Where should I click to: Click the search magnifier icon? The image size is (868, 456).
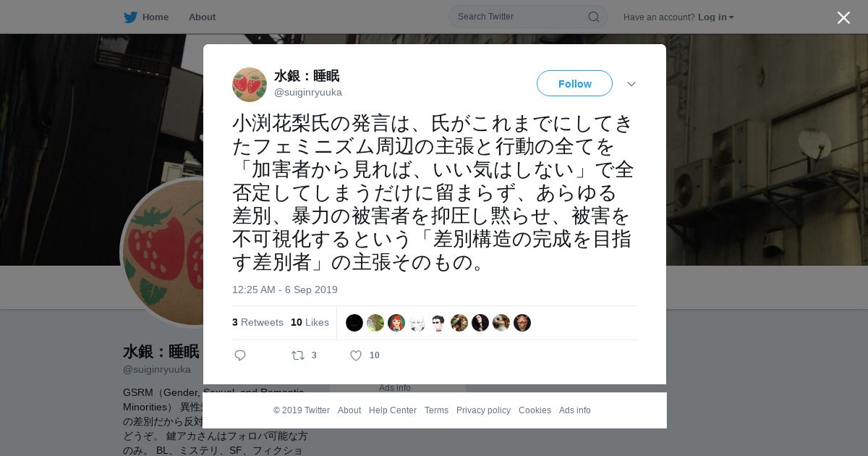click(593, 17)
